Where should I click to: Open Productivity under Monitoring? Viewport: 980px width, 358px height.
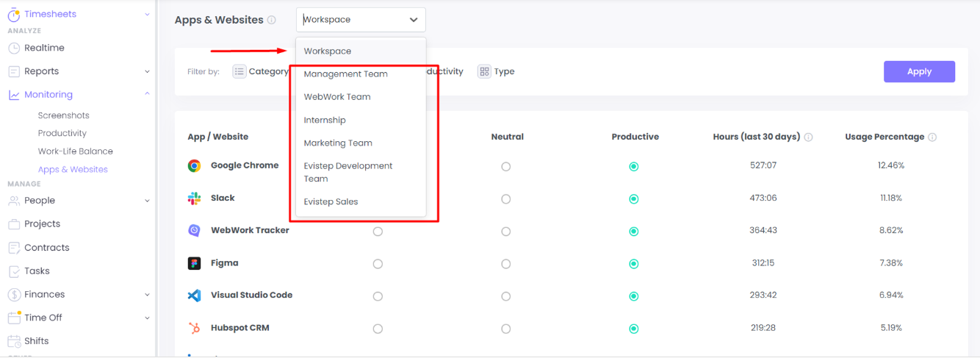click(62, 133)
